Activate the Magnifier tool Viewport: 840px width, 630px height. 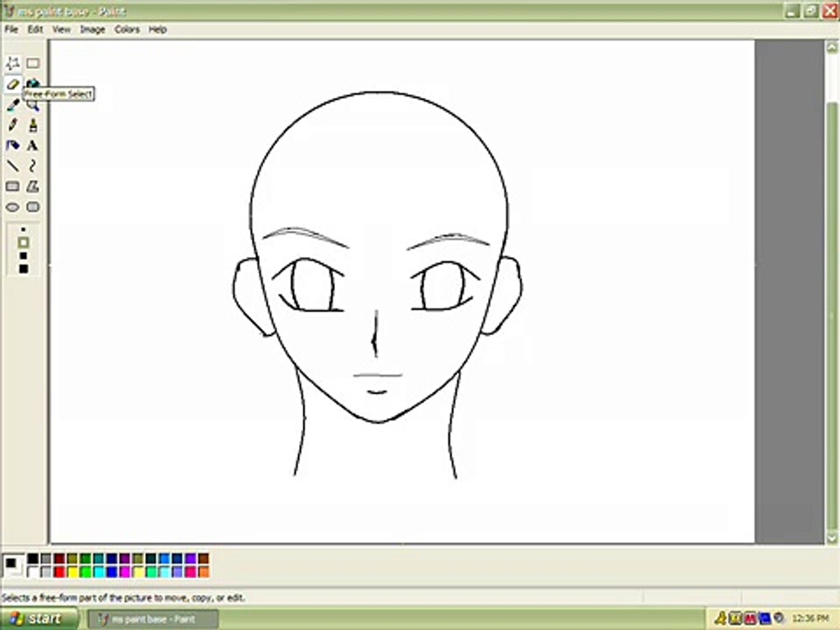click(x=33, y=106)
